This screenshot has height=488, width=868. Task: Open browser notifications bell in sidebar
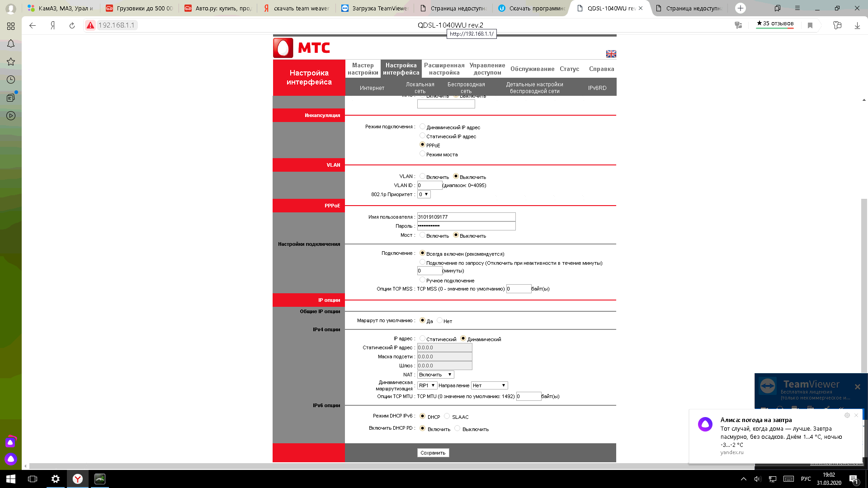coord(11,44)
